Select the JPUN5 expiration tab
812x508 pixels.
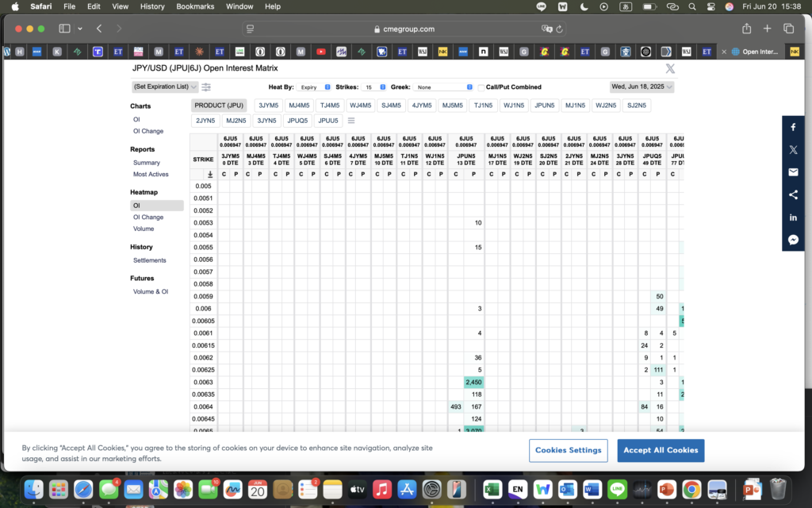pos(545,106)
